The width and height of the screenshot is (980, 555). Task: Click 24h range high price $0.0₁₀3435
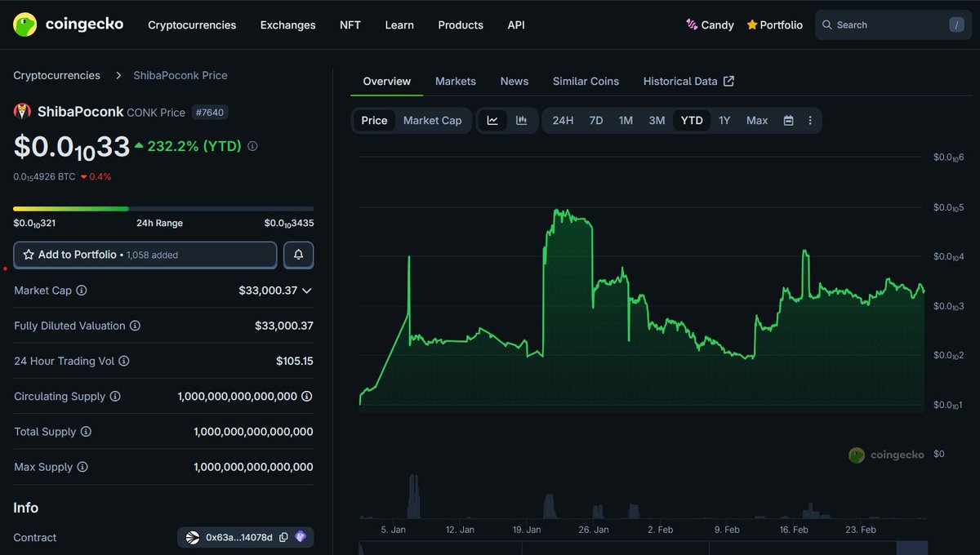click(x=289, y=223)
